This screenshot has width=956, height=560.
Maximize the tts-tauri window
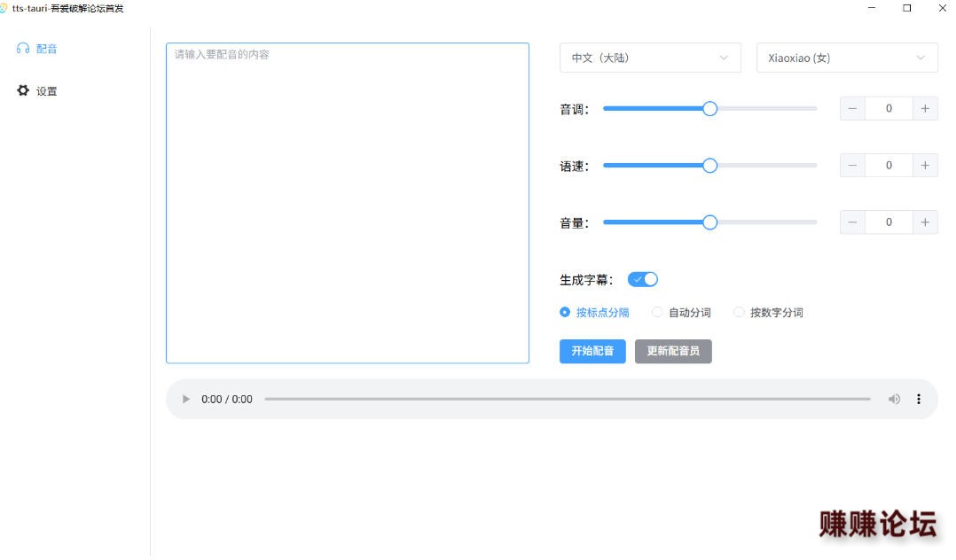[907, 8]
